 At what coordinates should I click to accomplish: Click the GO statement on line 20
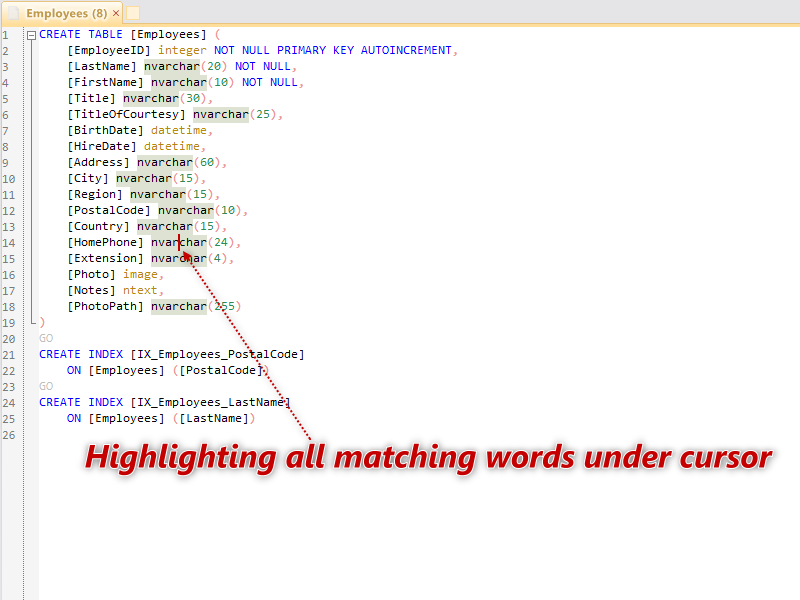[x=46, y=338]
